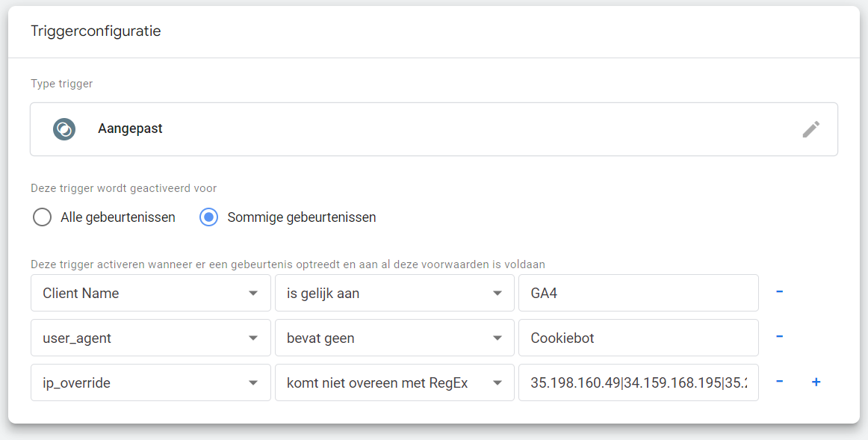
Task: Click the Cookiebot value input field
Action: click(638, 338)
